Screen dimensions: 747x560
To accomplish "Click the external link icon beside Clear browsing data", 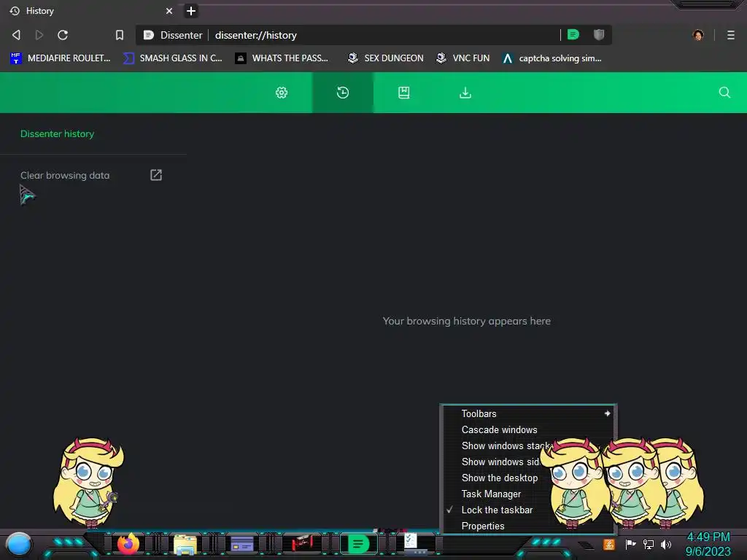I will coord(156,175).
